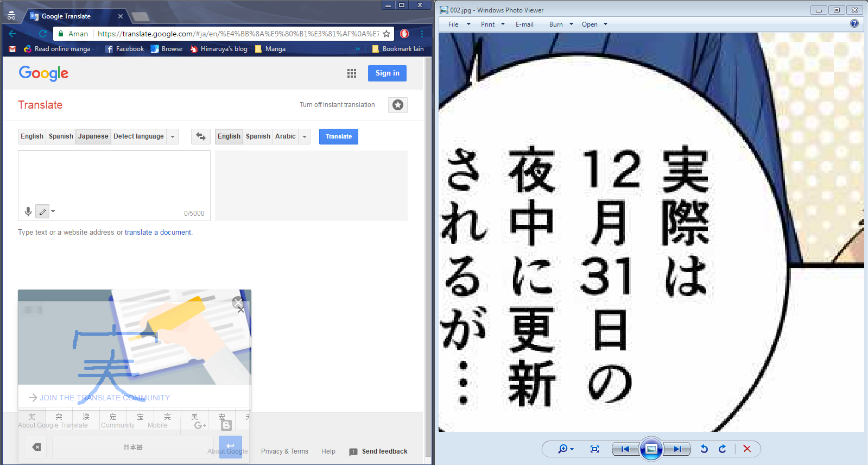Click the actual size fit button

pos(594,449)
